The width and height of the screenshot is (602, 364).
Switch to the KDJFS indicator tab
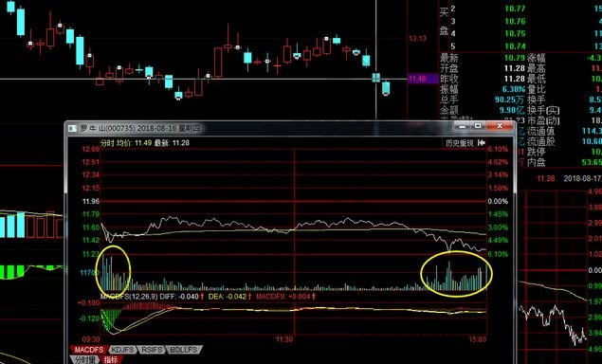[122, 350]
